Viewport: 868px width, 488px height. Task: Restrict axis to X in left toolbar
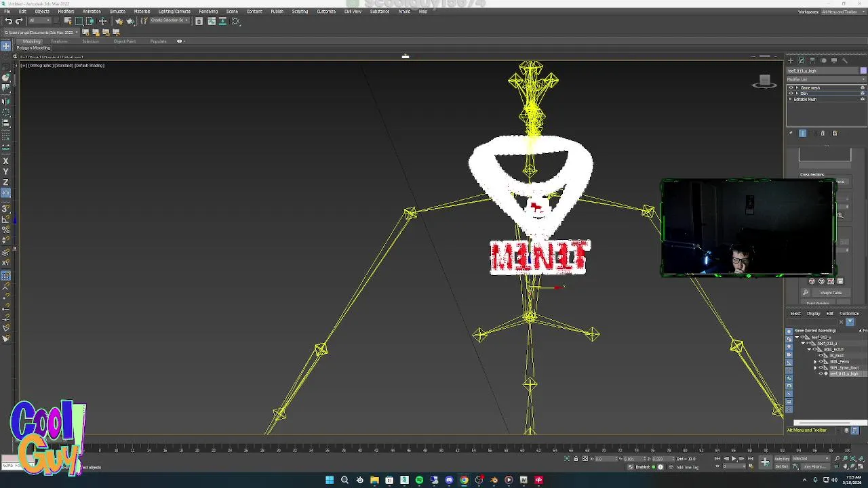pos(6,161)
